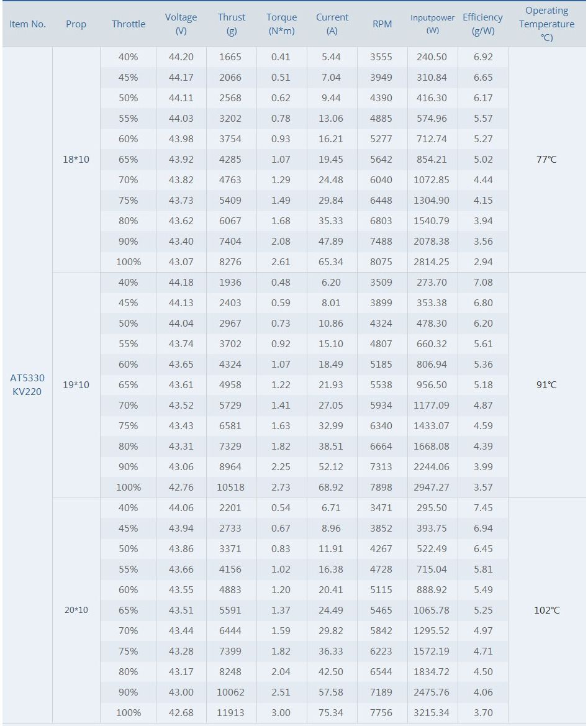The width and height of the screenshot is (588, 726).
Task: Select the Operating Temperature header
Action: tap(546, 24)
